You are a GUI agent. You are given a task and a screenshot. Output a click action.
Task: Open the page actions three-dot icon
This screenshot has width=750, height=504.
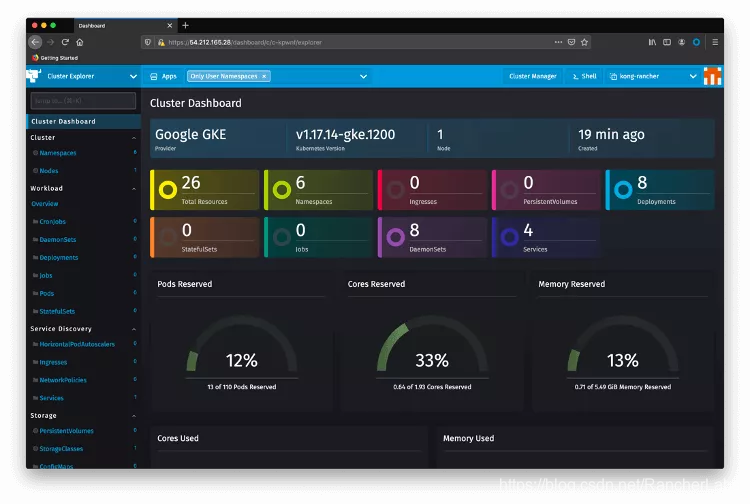[558, 42]
